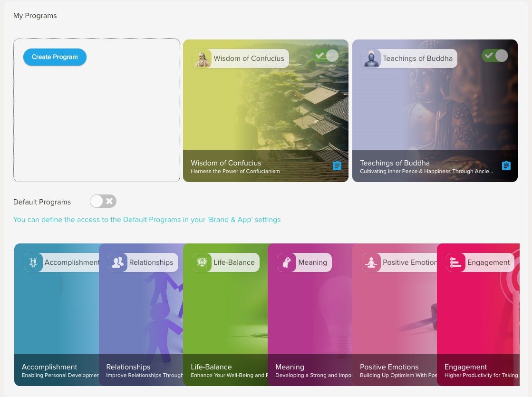This screenshot has width=532, height=397.
Task: Click the people icon on the Relationships card
Action: point(117,262)
